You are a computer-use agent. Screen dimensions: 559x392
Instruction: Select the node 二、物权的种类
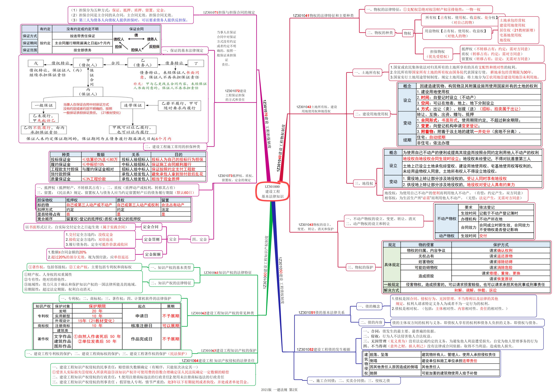pyautogui.click(x=380, y=33)
